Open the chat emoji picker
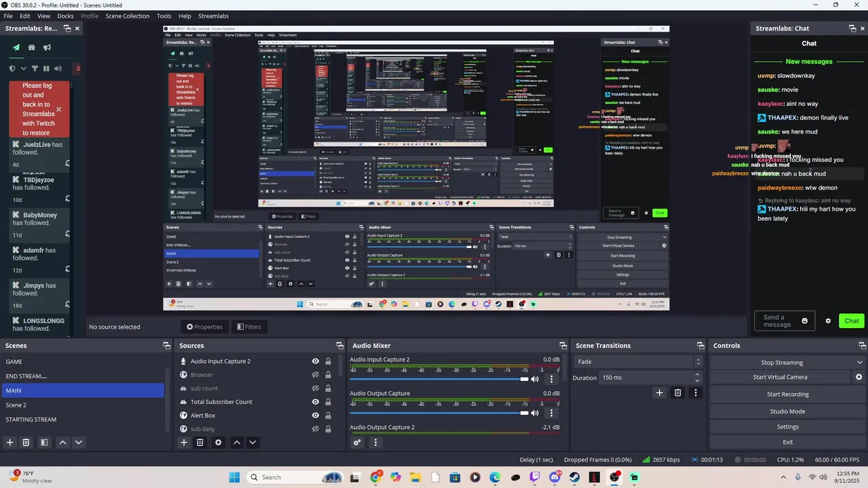 (805, 321)
